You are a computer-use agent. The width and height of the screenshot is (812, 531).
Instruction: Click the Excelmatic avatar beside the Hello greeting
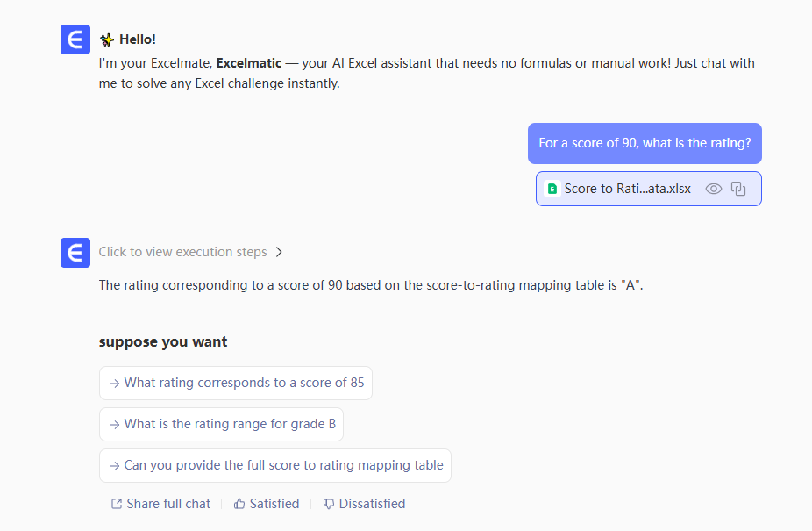(x=75, y=39)
